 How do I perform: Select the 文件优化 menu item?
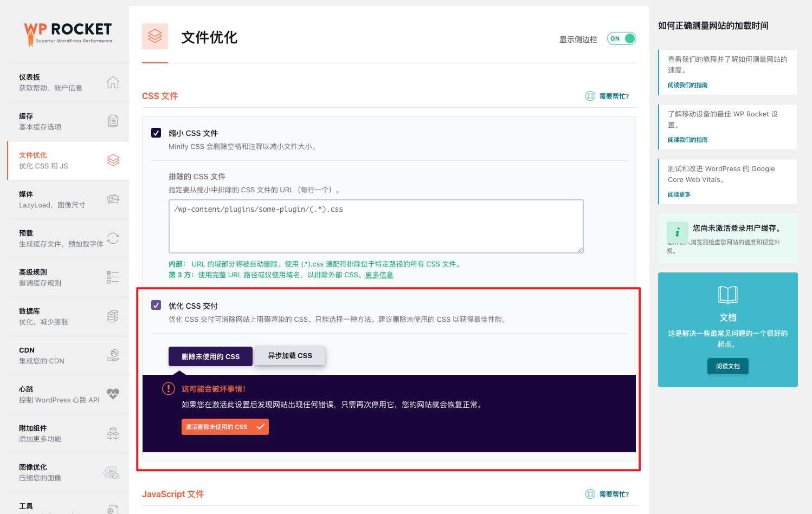click(68, 160)
